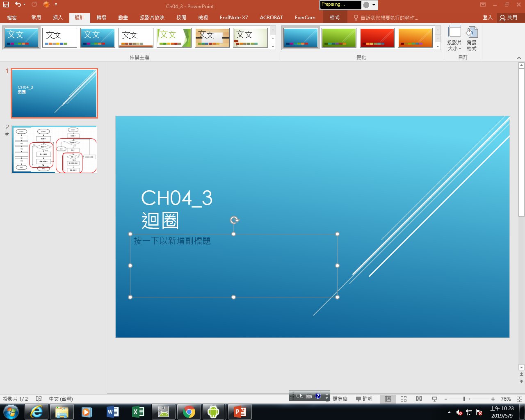Select the third theme thumbnail, blue with diagonal lines
525x420 pixels.
98,38
